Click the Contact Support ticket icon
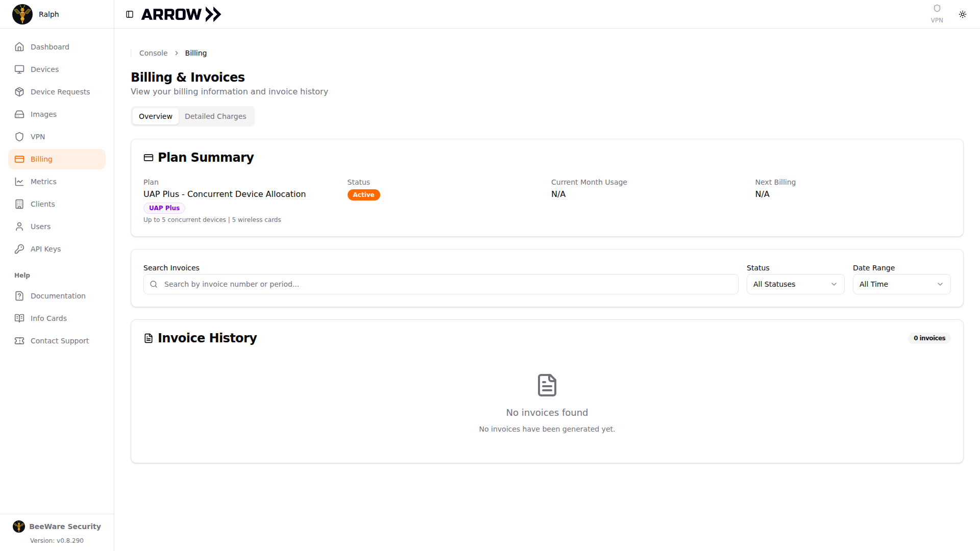 click(19, 341)
